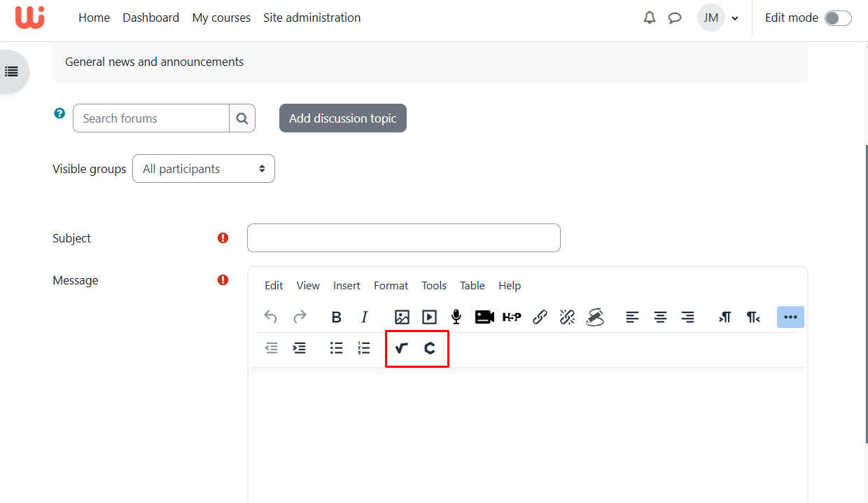Open the editor Edit menu
This screenshot has width=868, height=503.
(x=274, y=286)
